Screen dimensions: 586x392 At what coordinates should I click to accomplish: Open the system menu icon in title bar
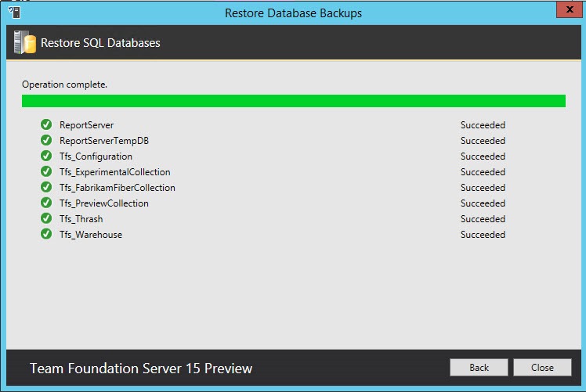[x=13, y=13]
